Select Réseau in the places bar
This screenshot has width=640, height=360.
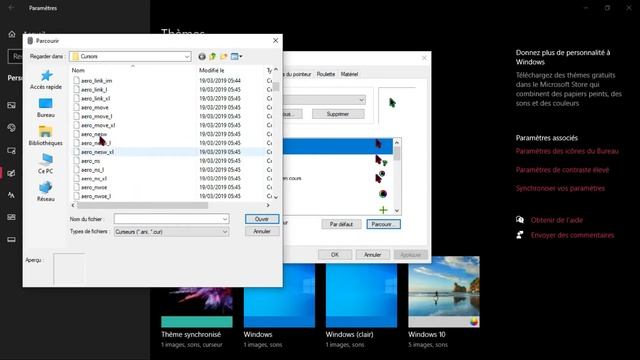[46, 192]
